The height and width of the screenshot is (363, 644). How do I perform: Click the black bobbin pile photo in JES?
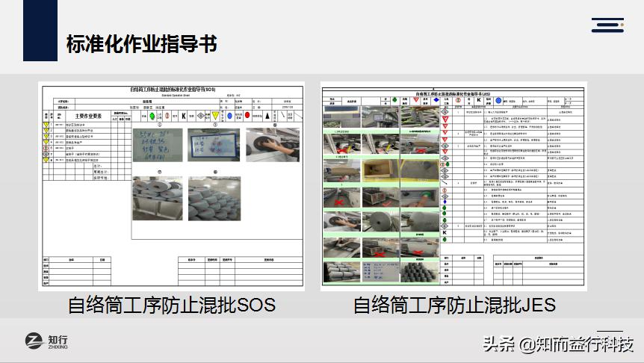[x=420, y=273]
